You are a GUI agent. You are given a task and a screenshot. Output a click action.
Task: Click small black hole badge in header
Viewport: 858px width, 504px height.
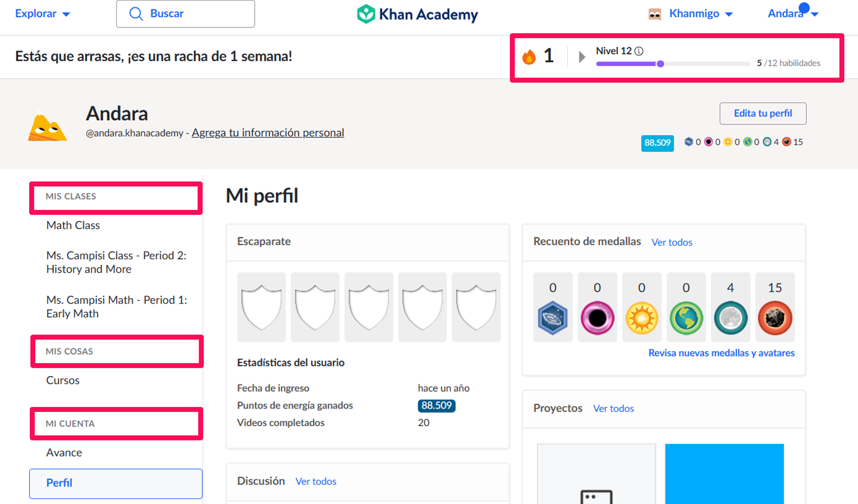click(708, 142)
